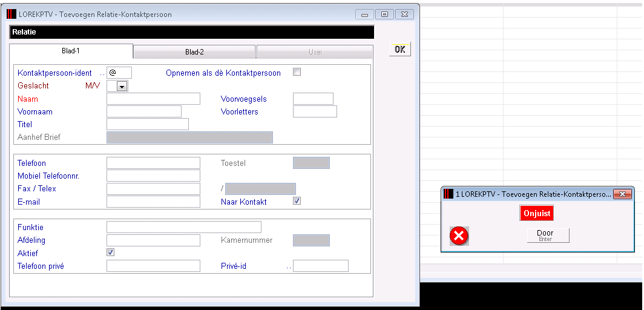Close the Toevoegen Relatie-Kontaktpersoon main window

404,15
